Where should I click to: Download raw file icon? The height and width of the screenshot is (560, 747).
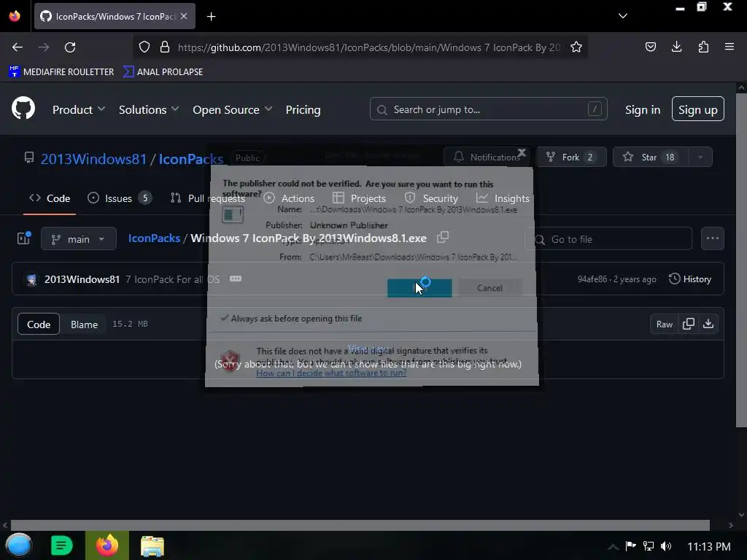(708, 324)
